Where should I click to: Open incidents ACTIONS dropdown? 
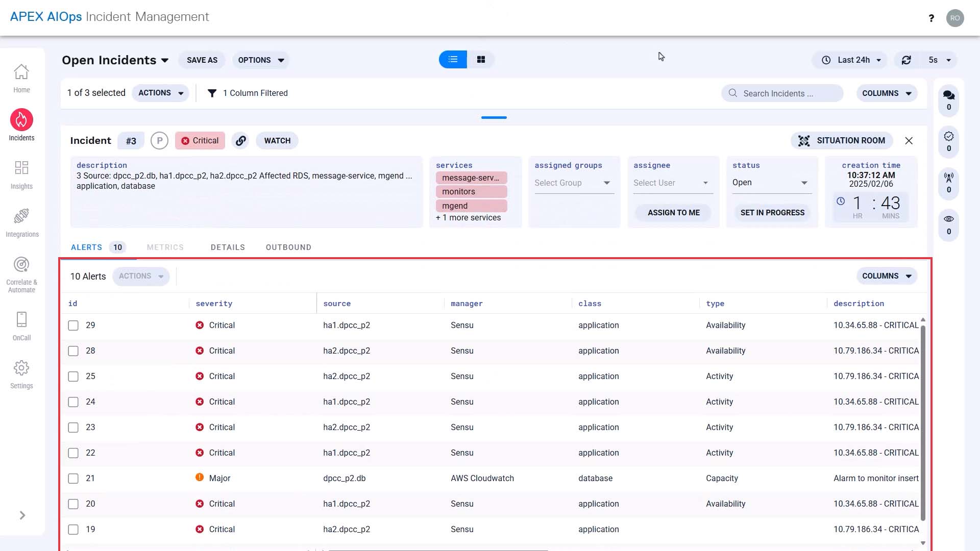(x=160, y=93)
